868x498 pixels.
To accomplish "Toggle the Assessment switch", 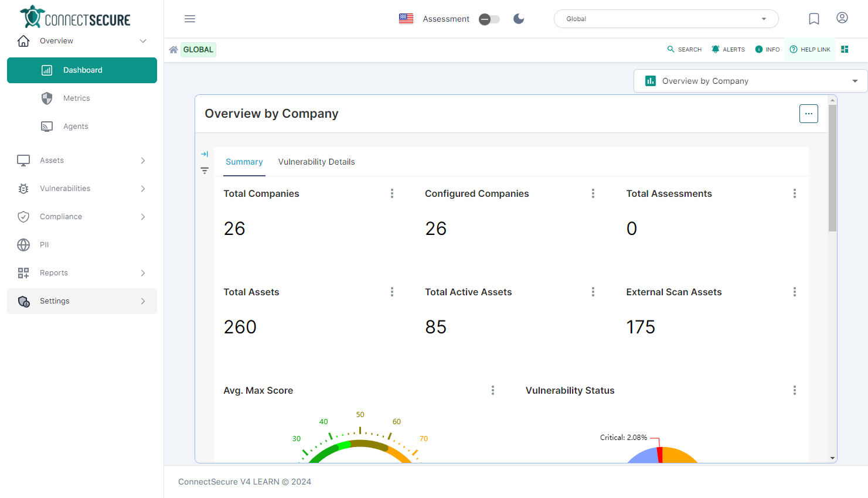I will [489, 19].
